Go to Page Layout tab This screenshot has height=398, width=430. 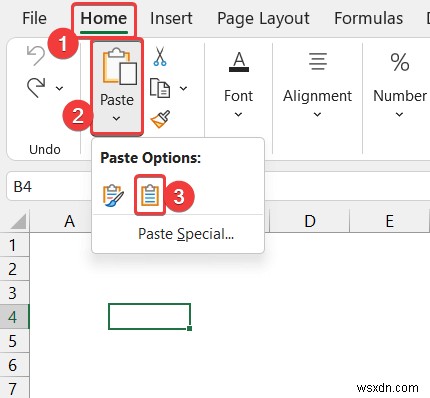pos(263,19)
